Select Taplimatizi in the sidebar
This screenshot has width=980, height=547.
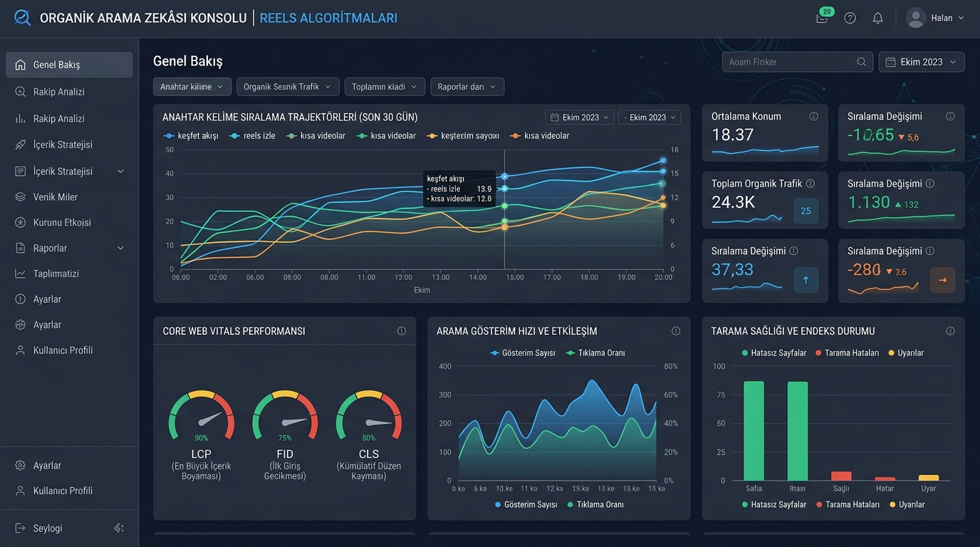point(69,274)
